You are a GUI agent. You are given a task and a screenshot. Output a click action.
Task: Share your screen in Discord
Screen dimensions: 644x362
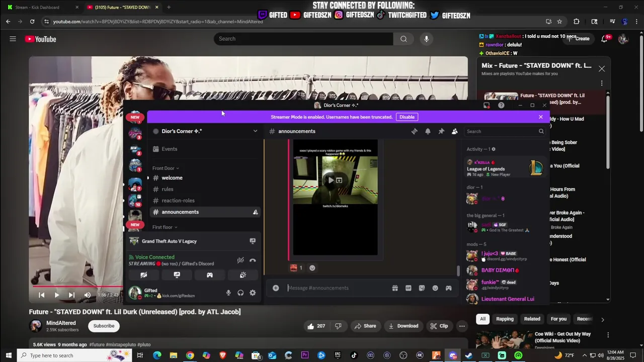(x=177, y=275)
